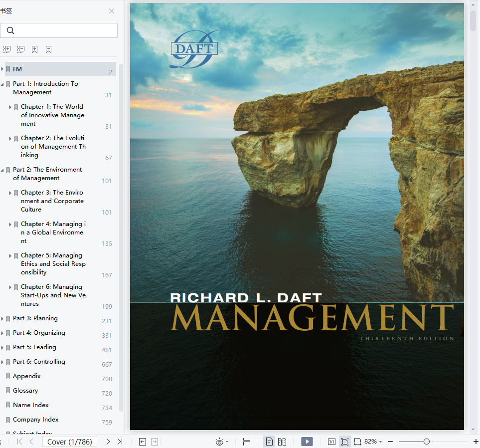This screenshot has width=480, height=448.
Task: Select single page view
Action: 269,442
